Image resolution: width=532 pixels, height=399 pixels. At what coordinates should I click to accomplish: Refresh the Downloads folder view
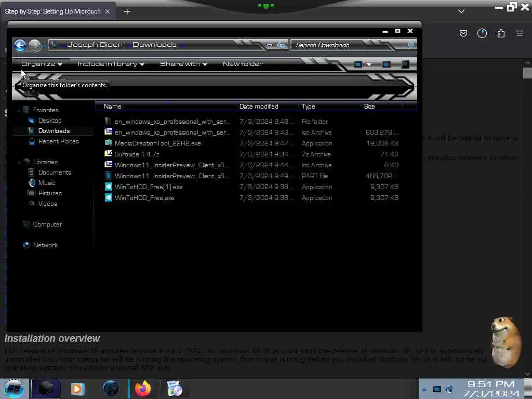pos(281,45)
